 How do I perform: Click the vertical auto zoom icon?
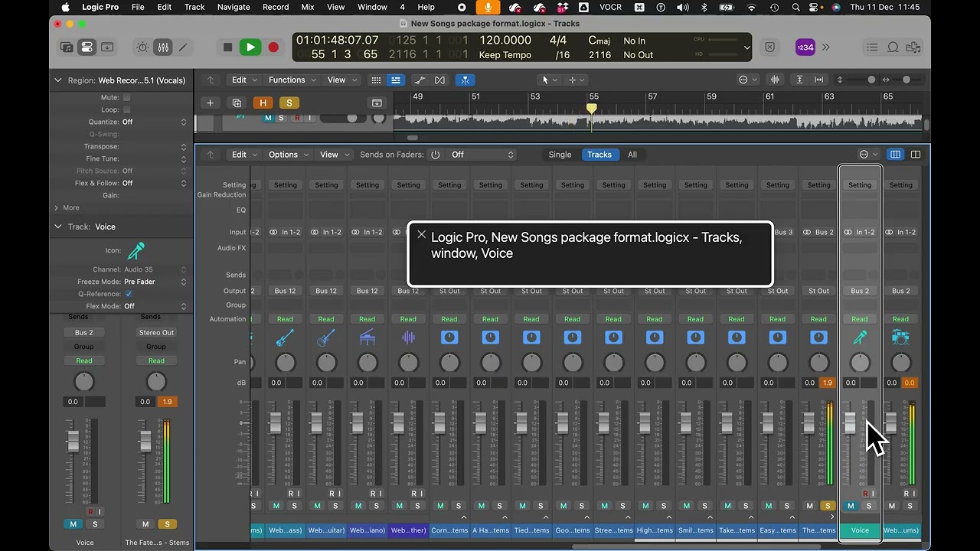800,80
